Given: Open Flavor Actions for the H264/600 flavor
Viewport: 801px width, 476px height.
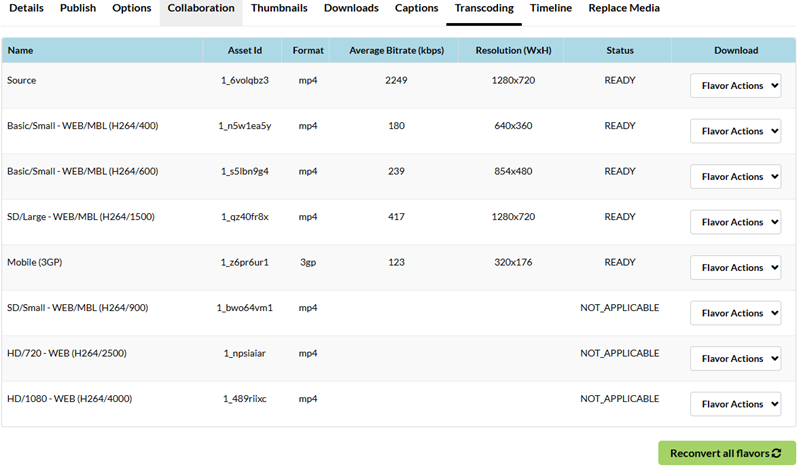Looking at the screenshot, I should click(735, 176).
